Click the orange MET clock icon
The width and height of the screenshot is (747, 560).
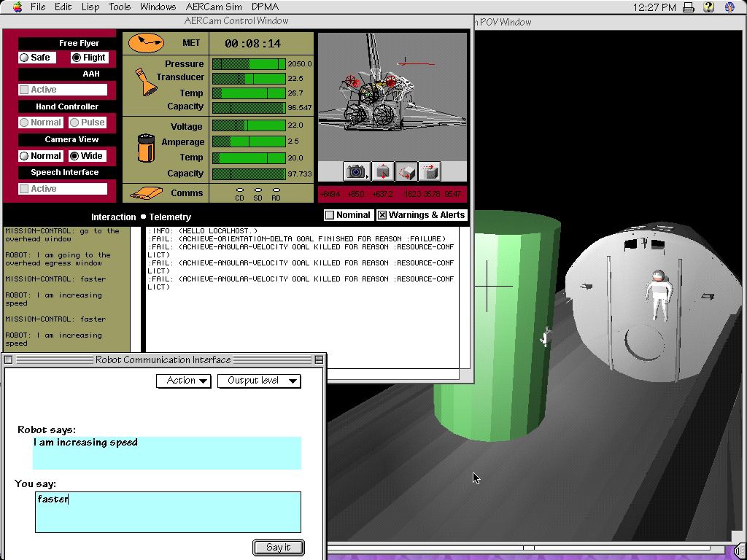(x=146, y=43)
